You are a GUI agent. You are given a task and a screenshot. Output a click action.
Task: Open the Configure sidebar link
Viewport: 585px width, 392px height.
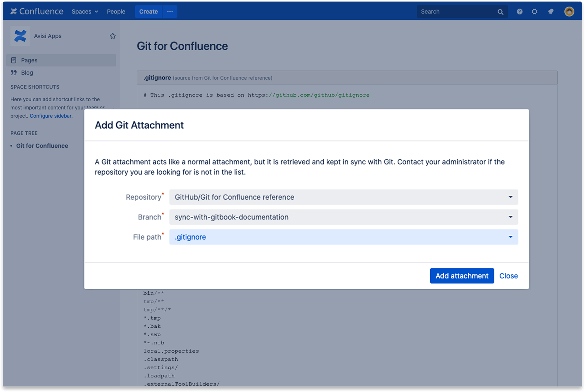(51, 116)
